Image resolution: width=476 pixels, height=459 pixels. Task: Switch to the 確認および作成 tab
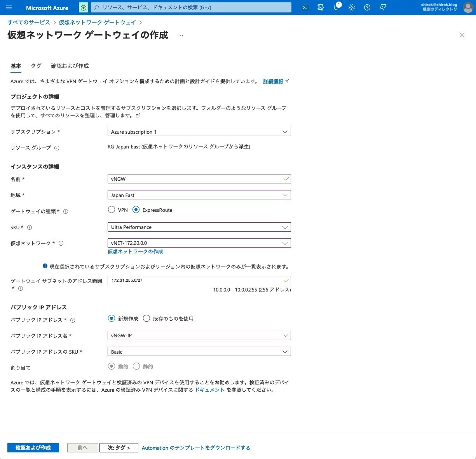pyautogui.click(x=70, y=66)
